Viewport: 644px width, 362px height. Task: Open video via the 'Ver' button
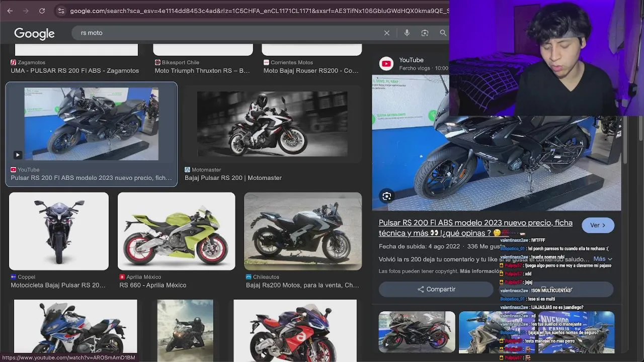click(598, 225)
